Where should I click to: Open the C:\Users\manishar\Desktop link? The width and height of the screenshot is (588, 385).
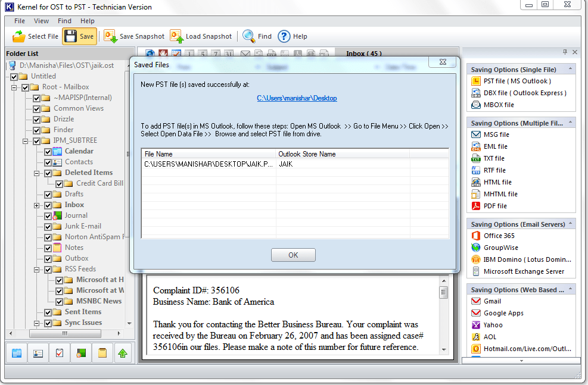[x=297, y=98]
